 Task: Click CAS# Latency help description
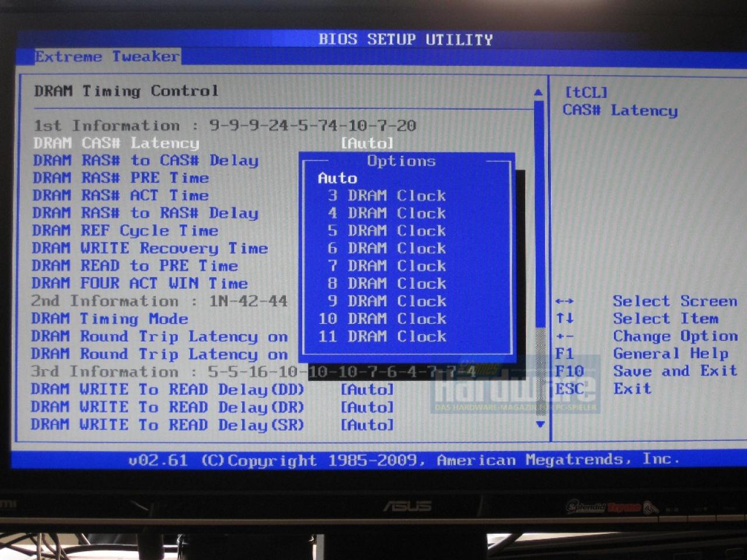(x=620, y=110)
